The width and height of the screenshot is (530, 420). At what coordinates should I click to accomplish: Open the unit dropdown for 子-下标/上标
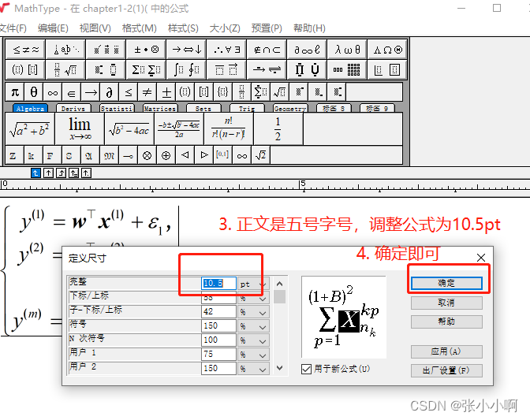[253, 312]
